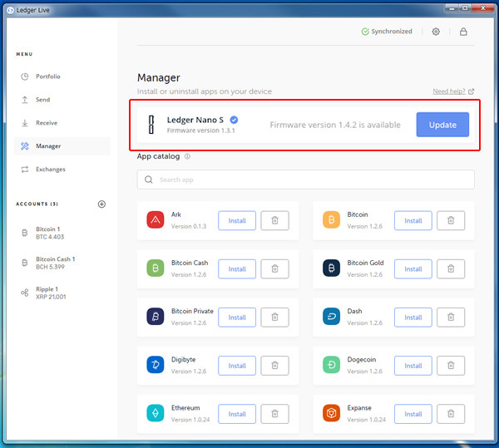The height and width of the screenshot is (448, 499).
Task: Add account with plus icon
Action: (x=101, y=204)
